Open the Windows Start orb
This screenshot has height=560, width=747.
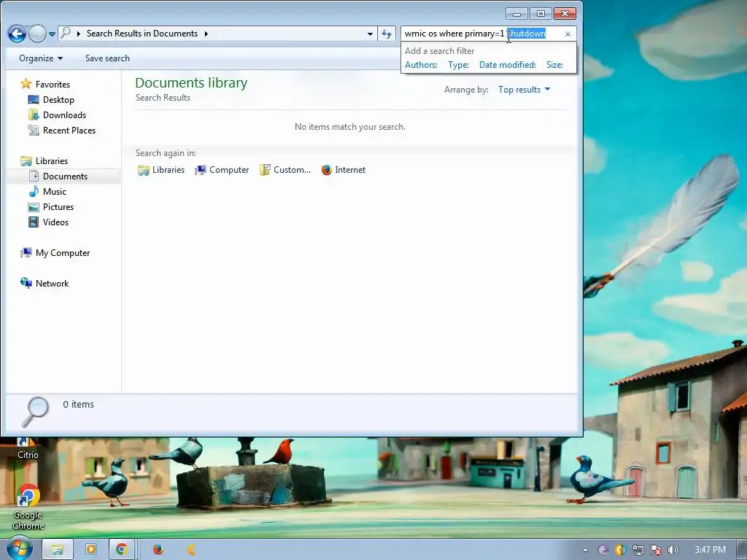[x=19, y=549]
